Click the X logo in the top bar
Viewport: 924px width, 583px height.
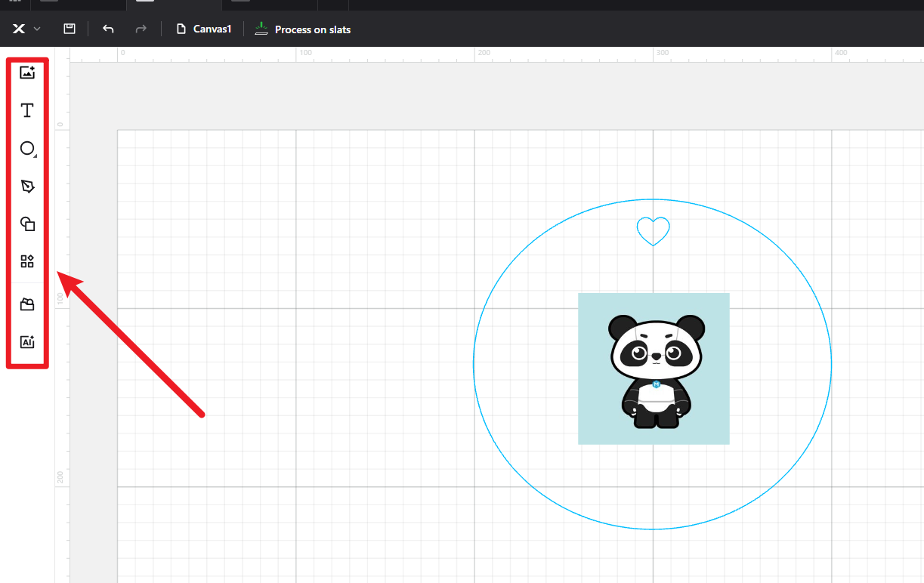[19, 29]
